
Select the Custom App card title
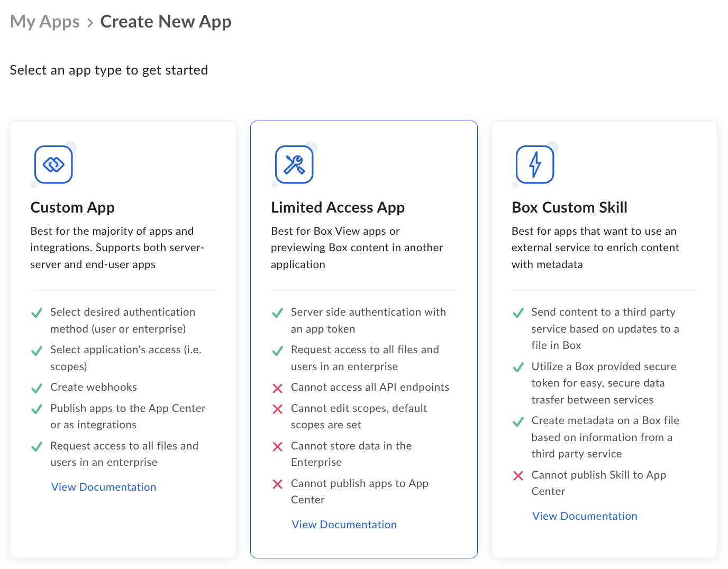(72, 207)
